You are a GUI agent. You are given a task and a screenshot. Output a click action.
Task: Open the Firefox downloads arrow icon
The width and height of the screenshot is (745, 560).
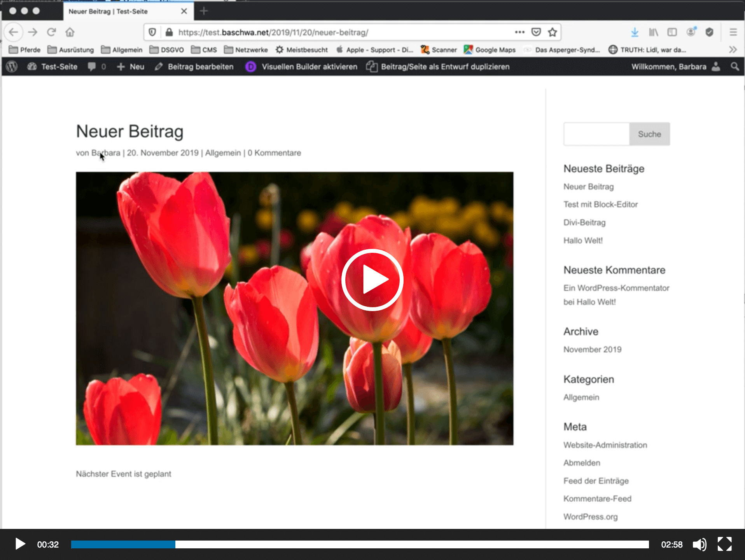pos(635,32)
